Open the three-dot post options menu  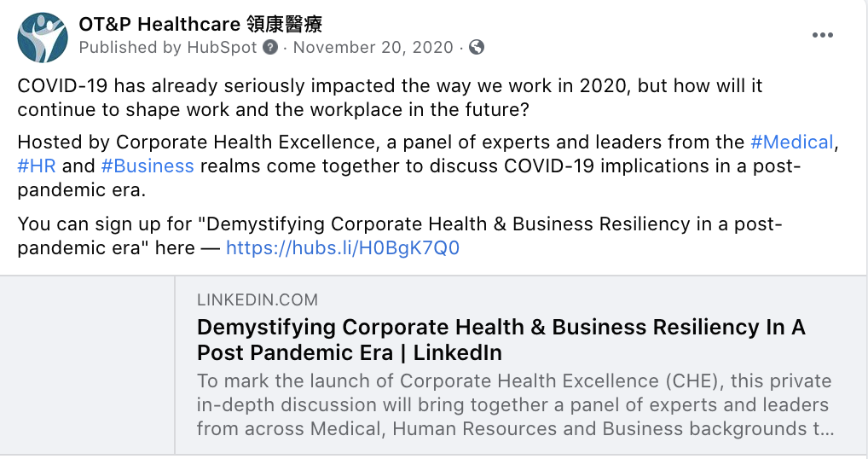(x=822, y=35)
